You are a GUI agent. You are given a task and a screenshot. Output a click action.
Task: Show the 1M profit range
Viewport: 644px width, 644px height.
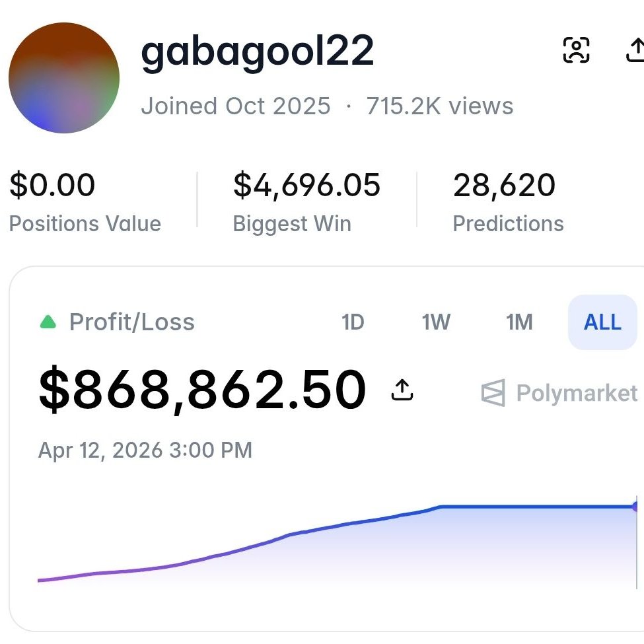[x=519, y=322]
